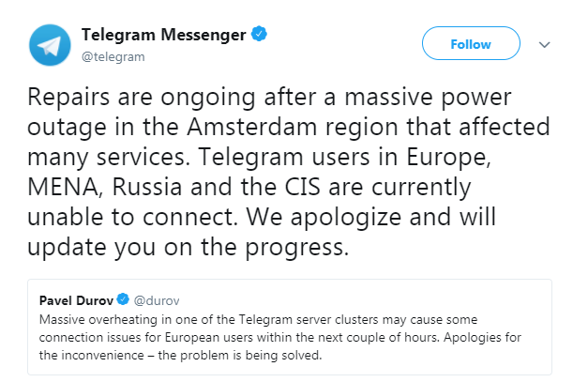Click the verified badge next to Pavel Durov
The image size is (588, 382).
pos(121,300)
